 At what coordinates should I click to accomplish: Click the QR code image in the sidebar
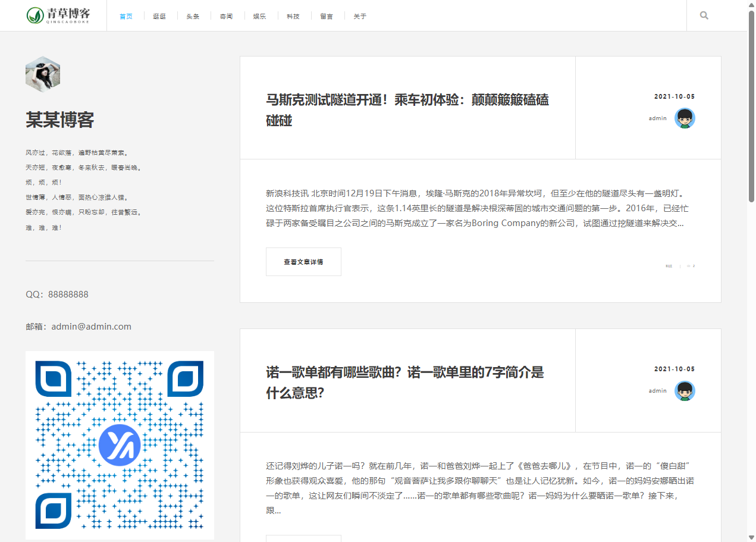pos(120,444)
